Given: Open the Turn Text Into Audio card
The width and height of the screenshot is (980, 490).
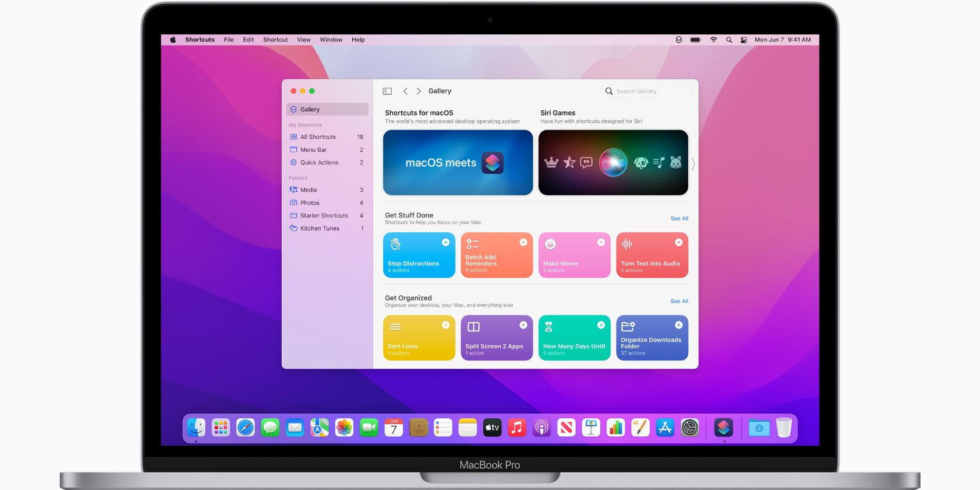Looking at the screenshot, I should pos(652,255).
